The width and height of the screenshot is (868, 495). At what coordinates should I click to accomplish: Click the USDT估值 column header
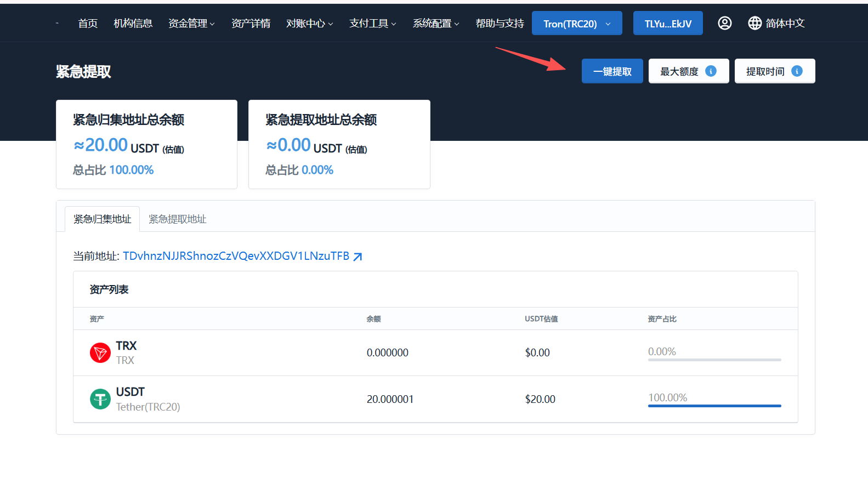(541, 318)
